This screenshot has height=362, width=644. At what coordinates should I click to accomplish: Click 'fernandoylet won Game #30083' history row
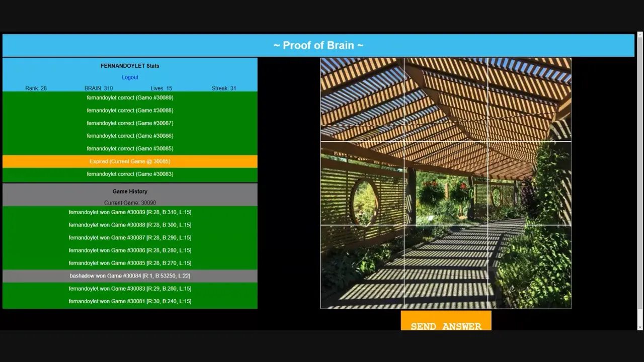130,289
